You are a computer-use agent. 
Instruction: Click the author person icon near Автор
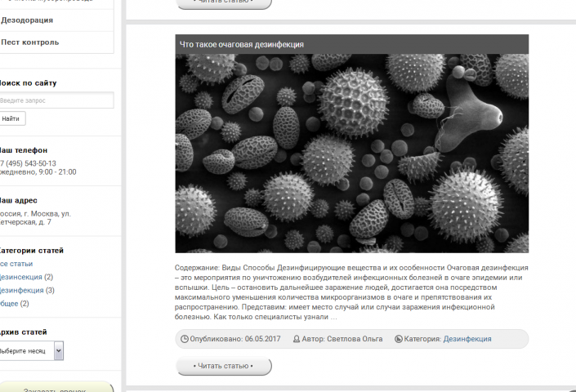[297, 339]
